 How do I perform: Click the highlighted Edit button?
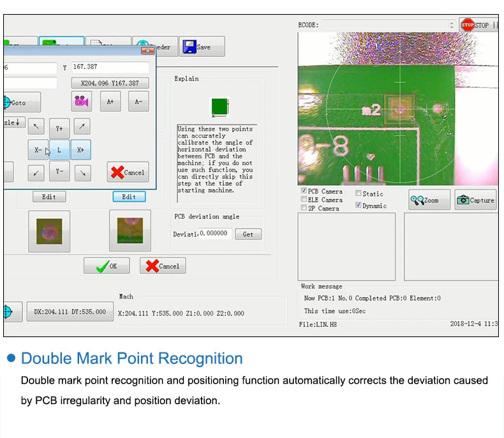point(130,197)
